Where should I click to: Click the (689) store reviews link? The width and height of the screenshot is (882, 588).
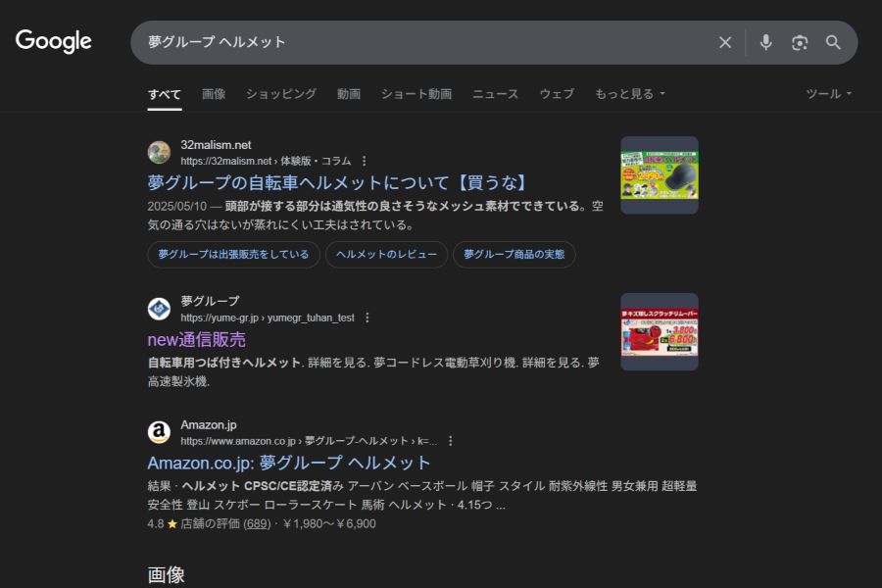pos(257,524)
